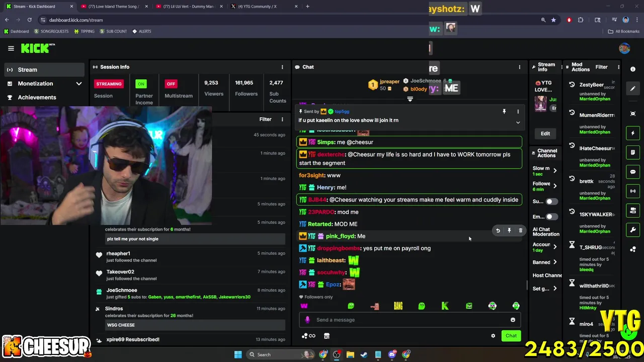The image size is (644, 362).
Task: Open the channel shop icon below chat
Action: (327, 336)
